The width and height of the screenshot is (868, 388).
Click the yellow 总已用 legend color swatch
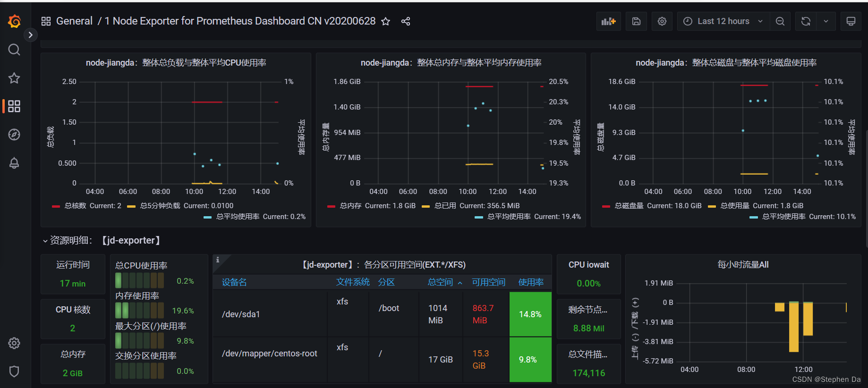pyautogui.click(x=425, y=206)
